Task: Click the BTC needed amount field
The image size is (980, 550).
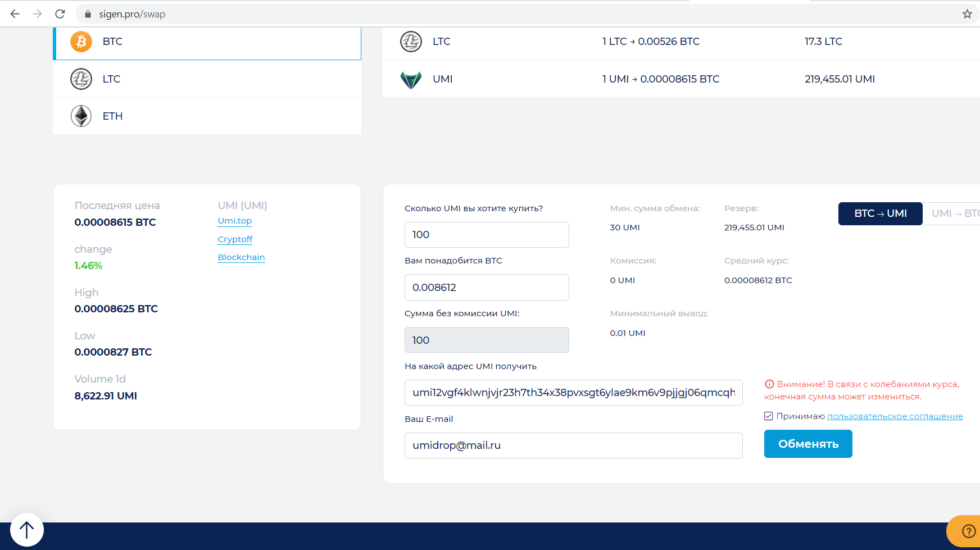Action: (x=487, y=288)
